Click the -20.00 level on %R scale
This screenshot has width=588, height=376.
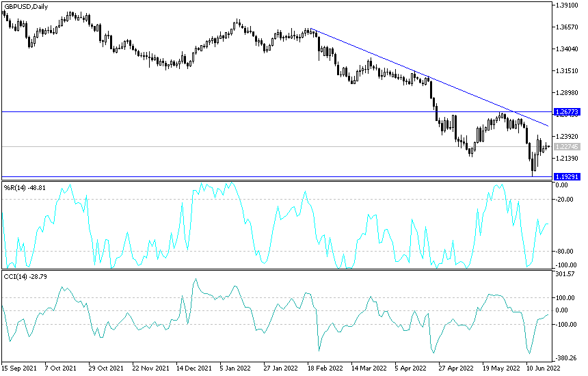point(564,200)
